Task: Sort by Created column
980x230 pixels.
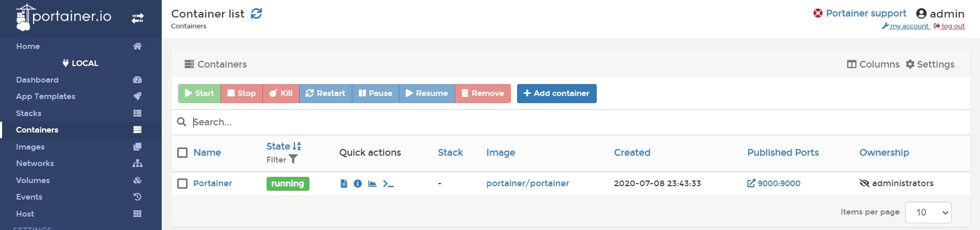Action: click(x=632, y=153)
